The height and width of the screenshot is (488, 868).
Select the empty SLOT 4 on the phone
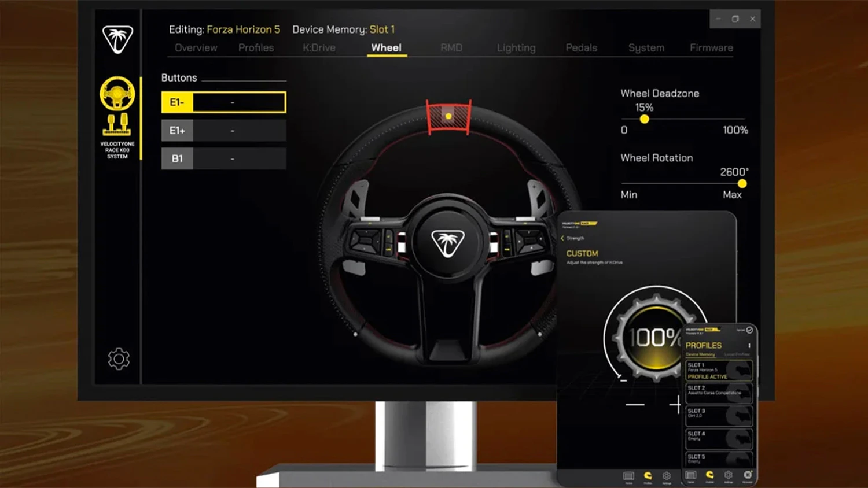click(x=719, y=439)
